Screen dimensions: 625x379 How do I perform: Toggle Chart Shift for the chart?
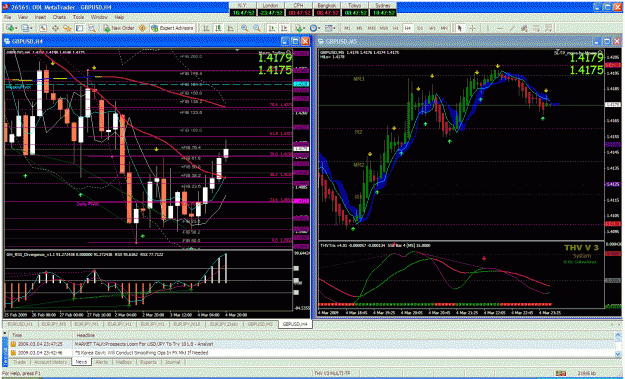(284, 28)
